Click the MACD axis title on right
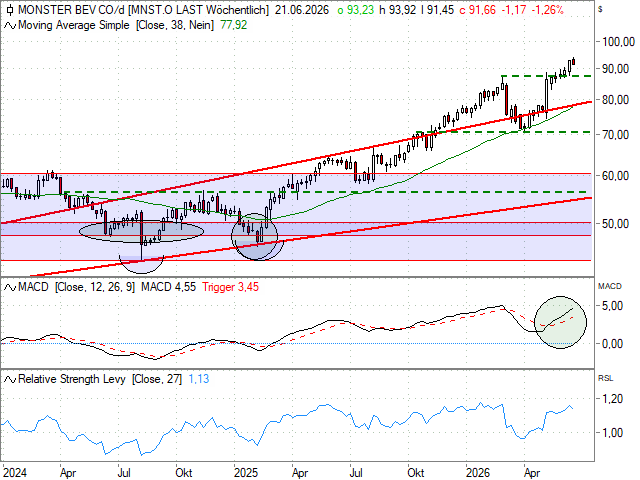The height and width of the screenshot is (480, 640). (x=609, y=287)
